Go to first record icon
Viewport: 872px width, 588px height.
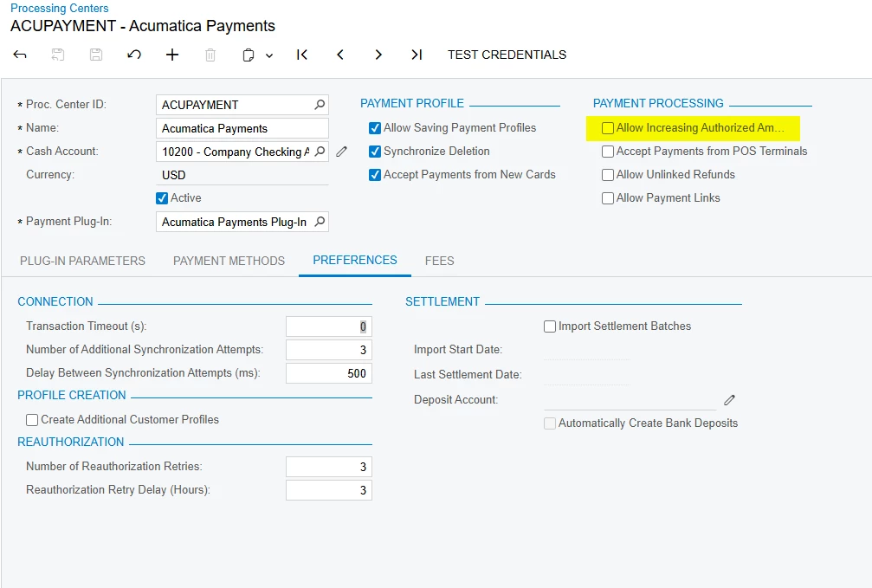[302, 55]
